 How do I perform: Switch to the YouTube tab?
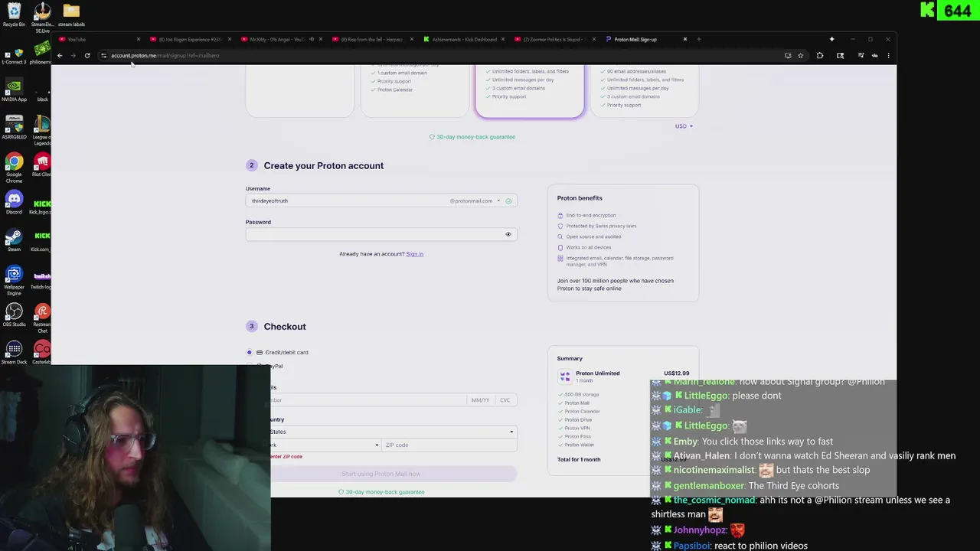point(99,39)
